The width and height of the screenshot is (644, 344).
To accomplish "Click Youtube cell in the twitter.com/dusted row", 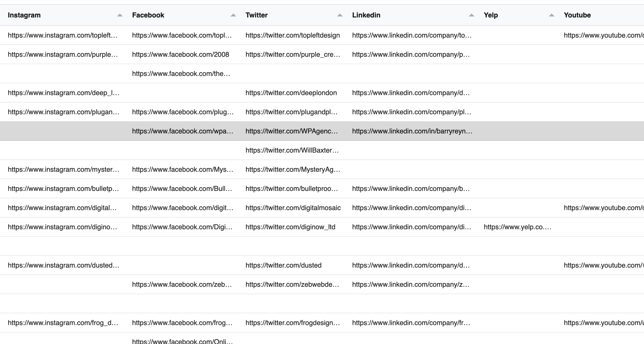I will tap(604, 265).
